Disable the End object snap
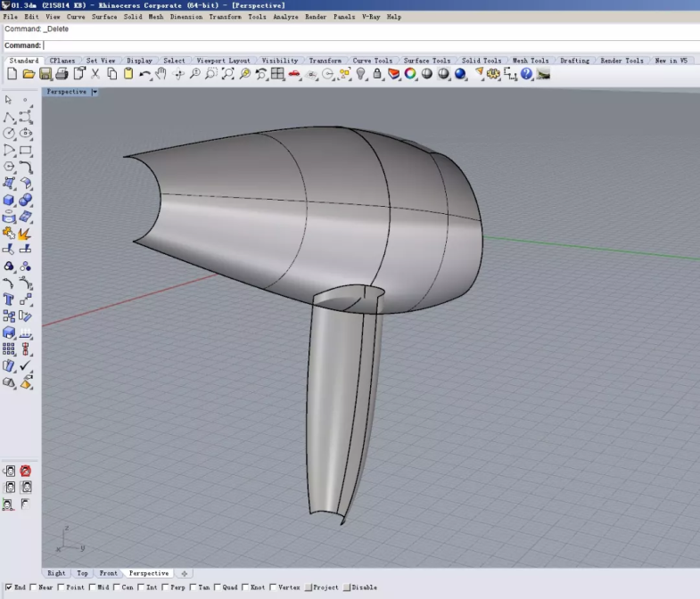 [x=8, y=587]
